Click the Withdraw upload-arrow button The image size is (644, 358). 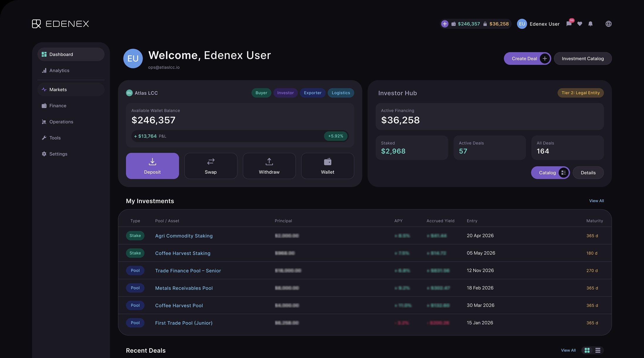(x=269, y=166)
